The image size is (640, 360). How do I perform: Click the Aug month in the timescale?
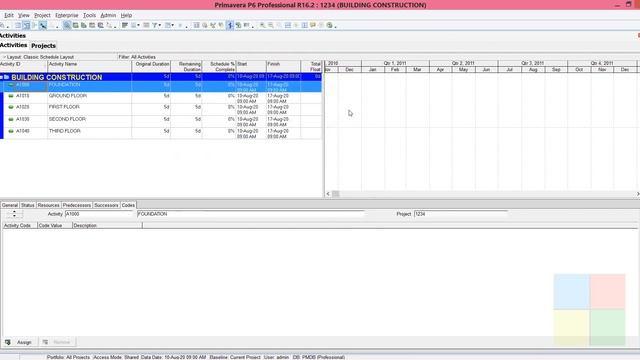(x=533, y=70)
